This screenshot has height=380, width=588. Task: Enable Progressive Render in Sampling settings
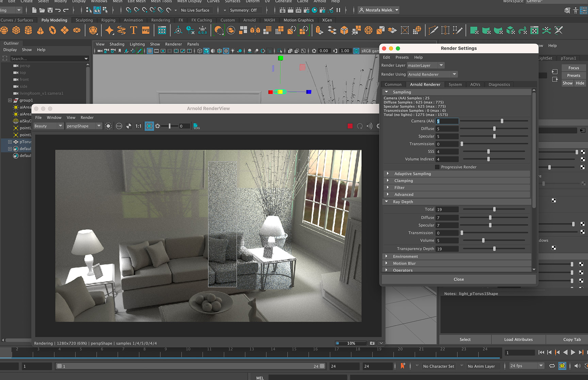point(438,167)
